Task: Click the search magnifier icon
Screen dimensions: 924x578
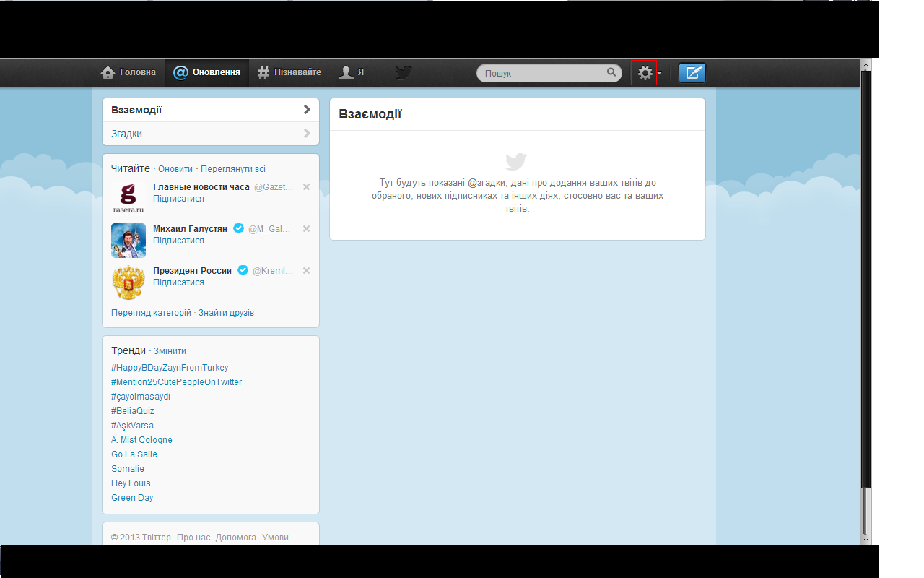Action: coord(611,72)
